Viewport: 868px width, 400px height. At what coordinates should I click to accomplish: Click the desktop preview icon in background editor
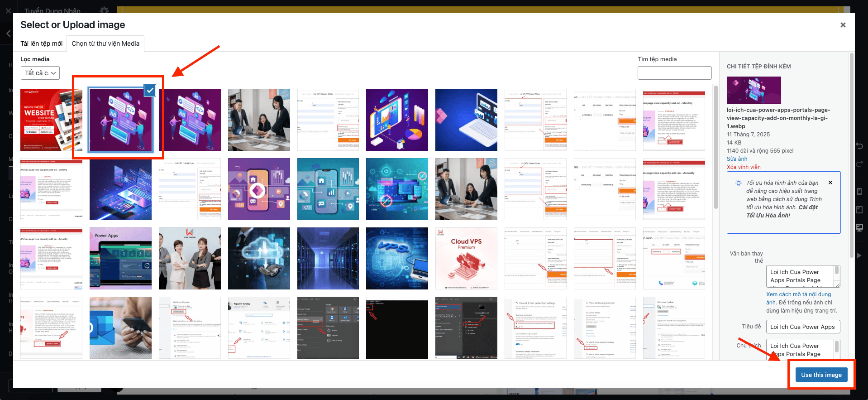point(859,227)
